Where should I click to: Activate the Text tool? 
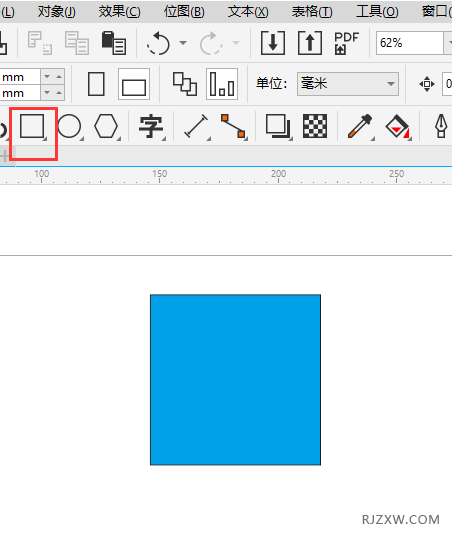pos(151,126)
